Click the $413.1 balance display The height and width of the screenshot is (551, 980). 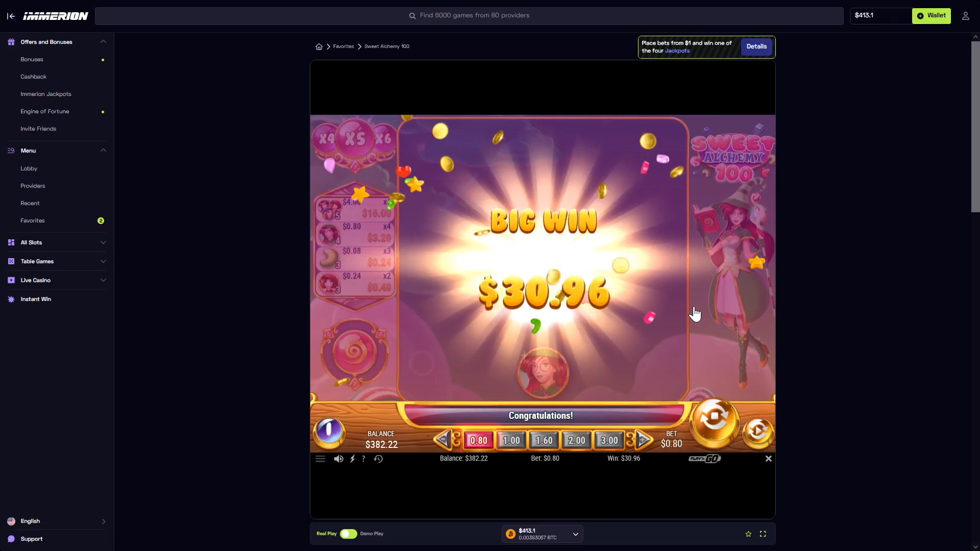[x=880, y=16]
